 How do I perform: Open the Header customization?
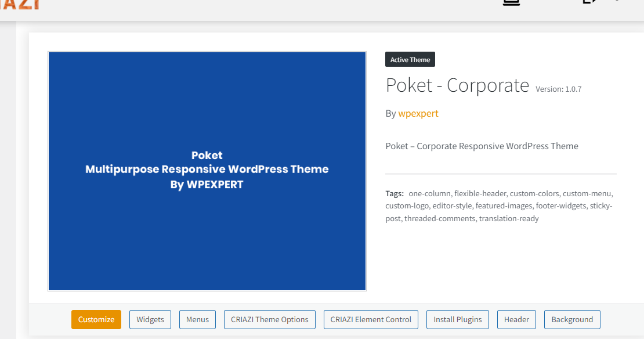tap(516, 319)
